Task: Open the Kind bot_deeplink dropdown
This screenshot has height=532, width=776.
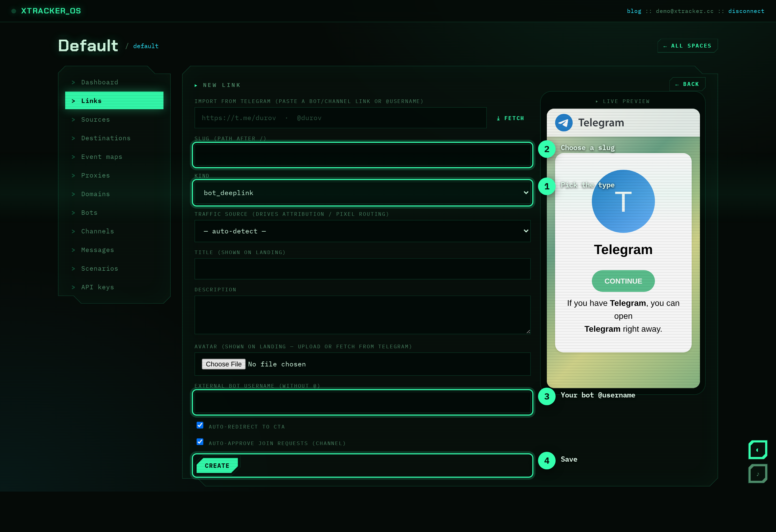Action: click(362, 193)
